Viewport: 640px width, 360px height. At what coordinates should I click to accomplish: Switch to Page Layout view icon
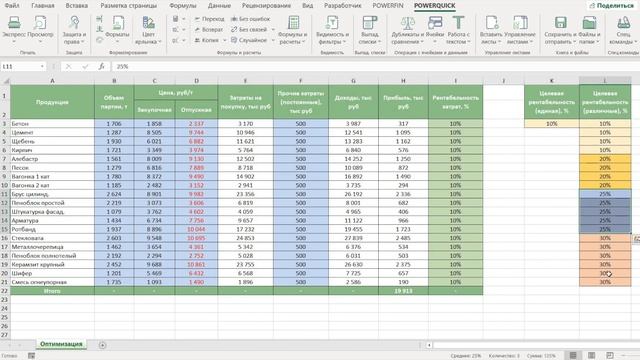pos(591,356)
